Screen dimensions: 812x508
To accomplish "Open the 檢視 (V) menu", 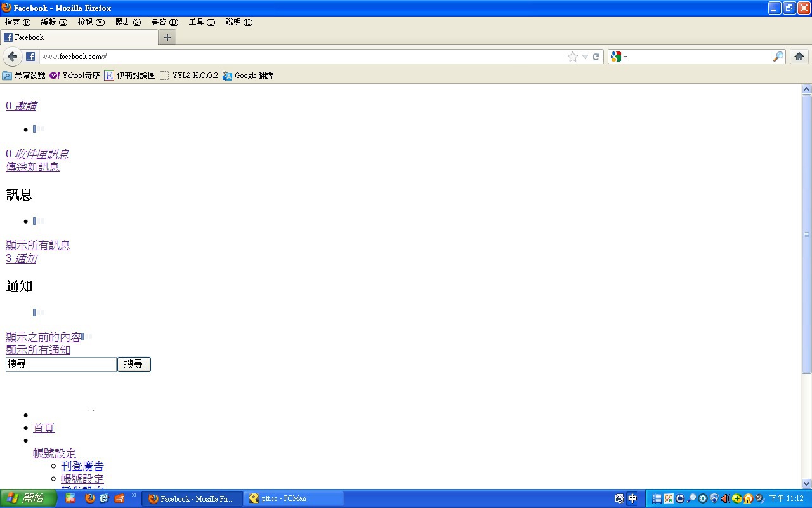I will tap(91, 22).
